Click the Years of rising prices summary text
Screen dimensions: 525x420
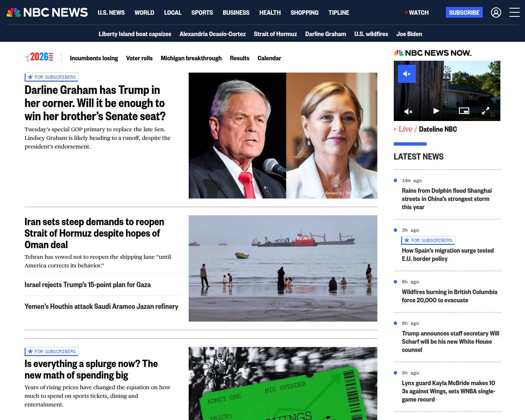[x=97, y=396]
